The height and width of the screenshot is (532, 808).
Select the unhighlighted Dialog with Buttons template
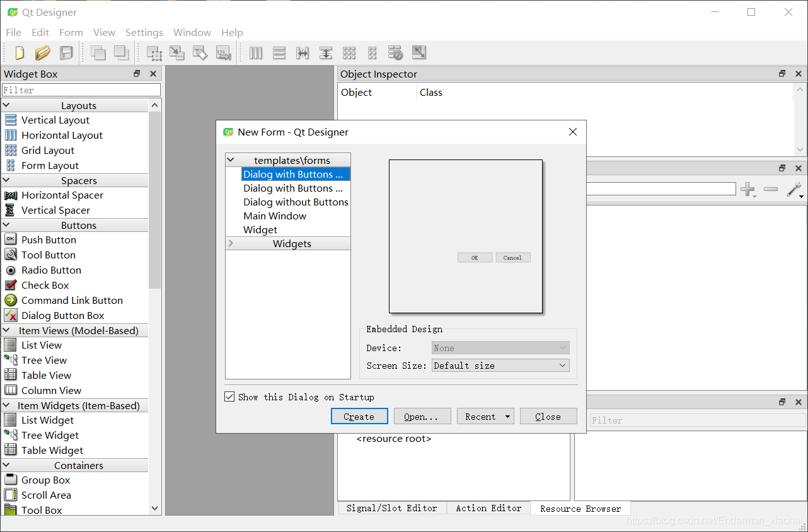tap(293, 188)
